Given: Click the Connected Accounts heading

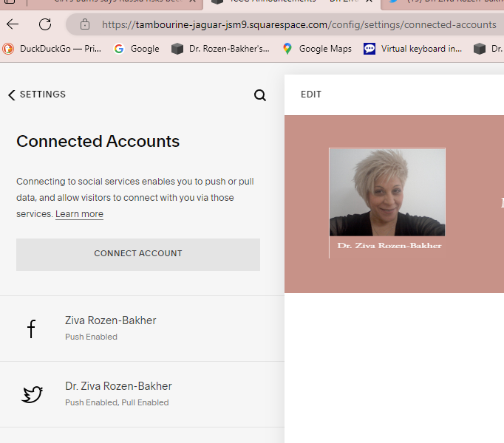Looking at the screenshot, I should pos(98,141).
